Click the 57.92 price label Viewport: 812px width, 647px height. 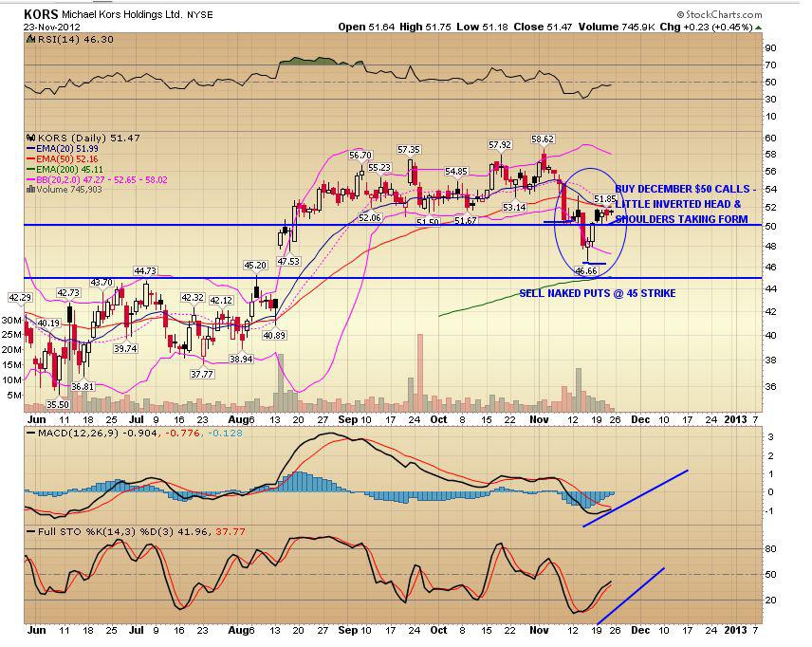[x=500, y=144]
